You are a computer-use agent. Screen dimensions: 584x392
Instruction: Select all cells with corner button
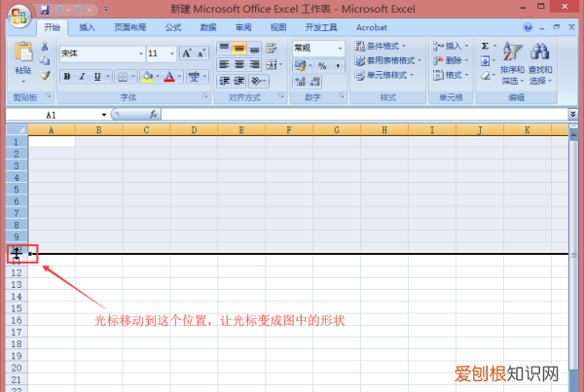[x=17, y=130]
